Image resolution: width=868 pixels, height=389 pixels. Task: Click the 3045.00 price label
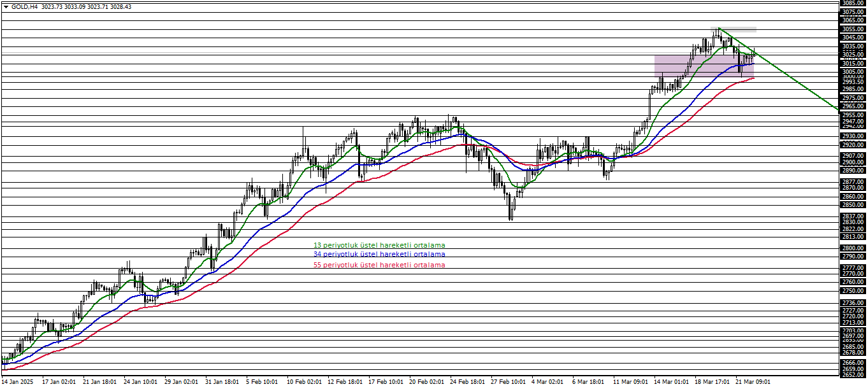pos(852,38)
